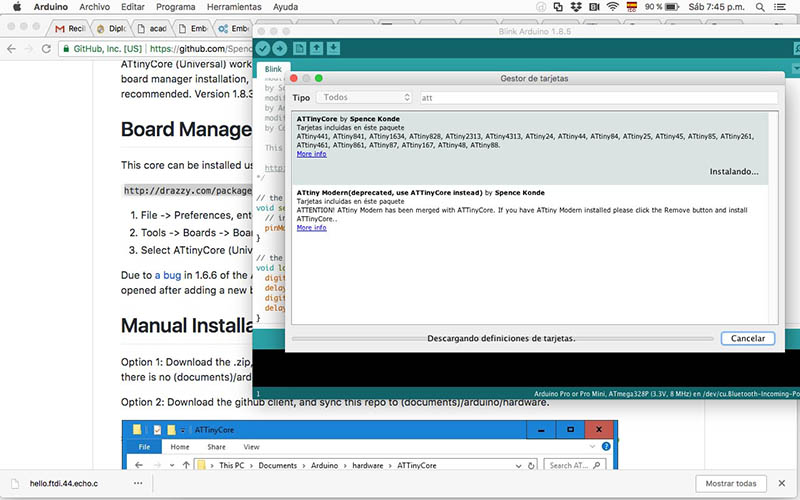Close the Gestor de tarjetas dialog red button

pyautogui.click(x=294, y=78)
